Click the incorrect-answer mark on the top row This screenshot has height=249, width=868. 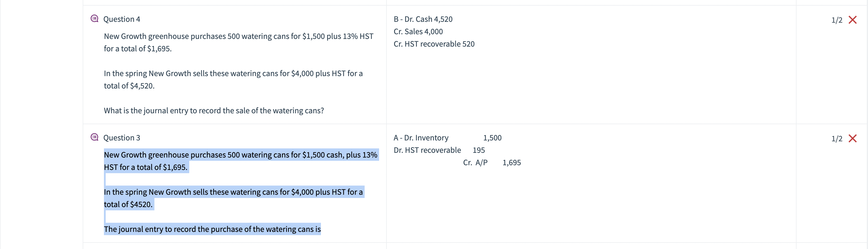pyautogui.click(x=853, y=19)
